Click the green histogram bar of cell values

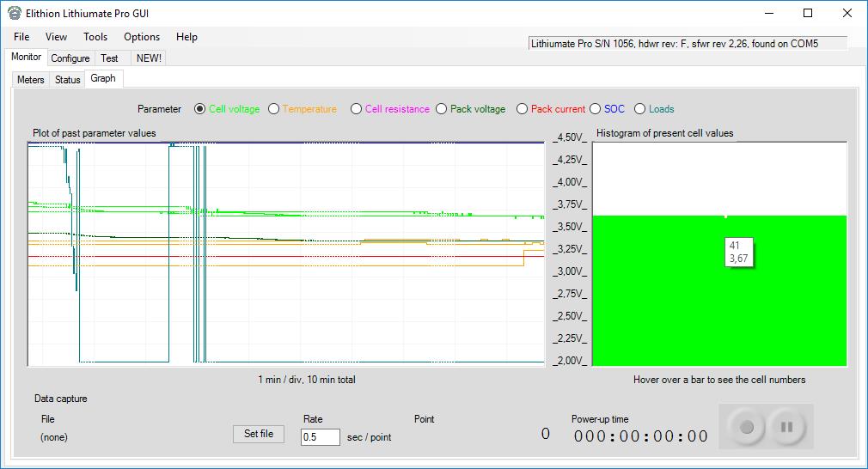click(x=719, y=290)
